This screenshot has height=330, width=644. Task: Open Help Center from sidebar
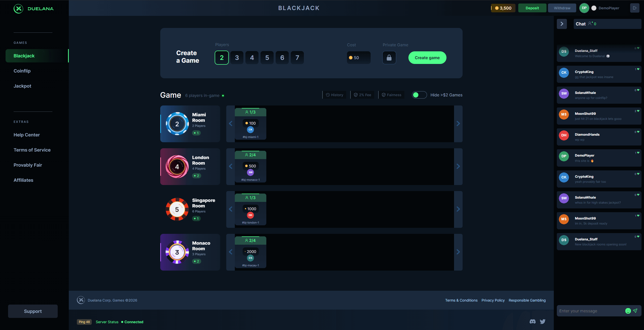point(27,135)
